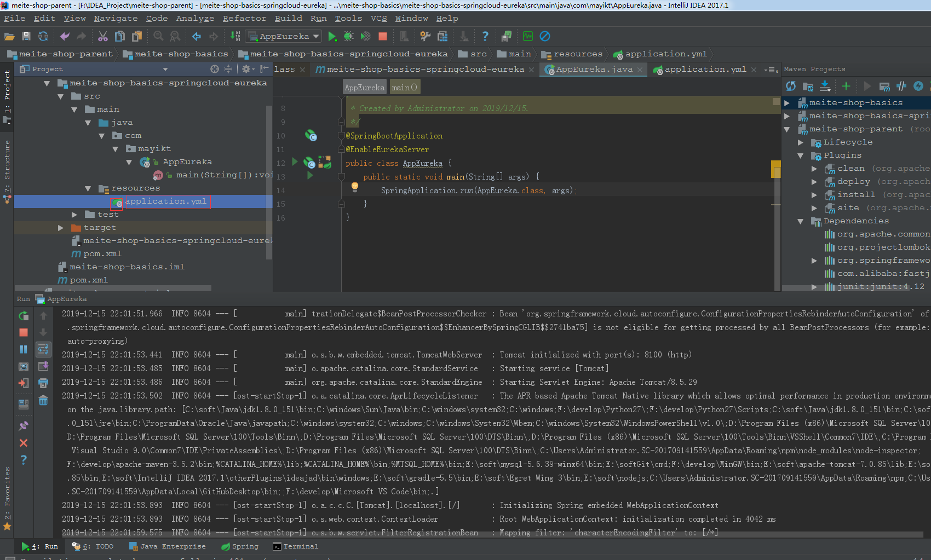Viewport: 931px width, 560px height.
Task: Click the yellow warning marker in editor stripe
Action: [x=776, y=169]
